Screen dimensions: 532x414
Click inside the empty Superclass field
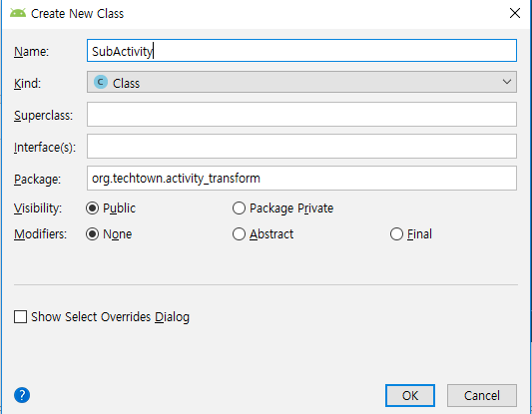pos(301,115)
